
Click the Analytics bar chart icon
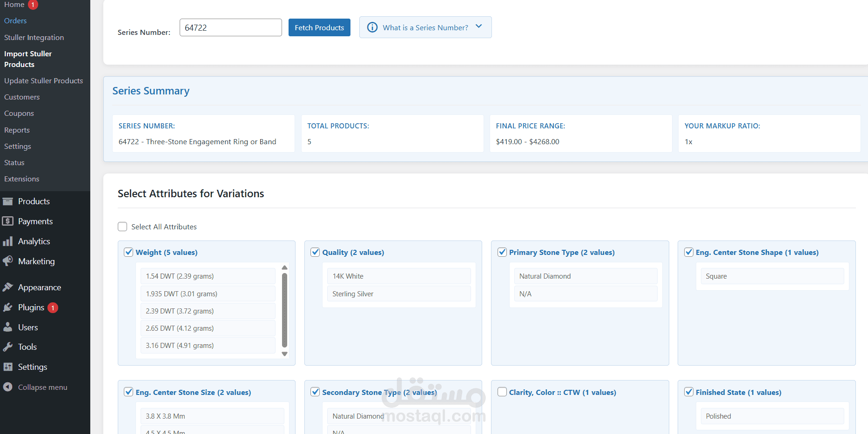8,241
